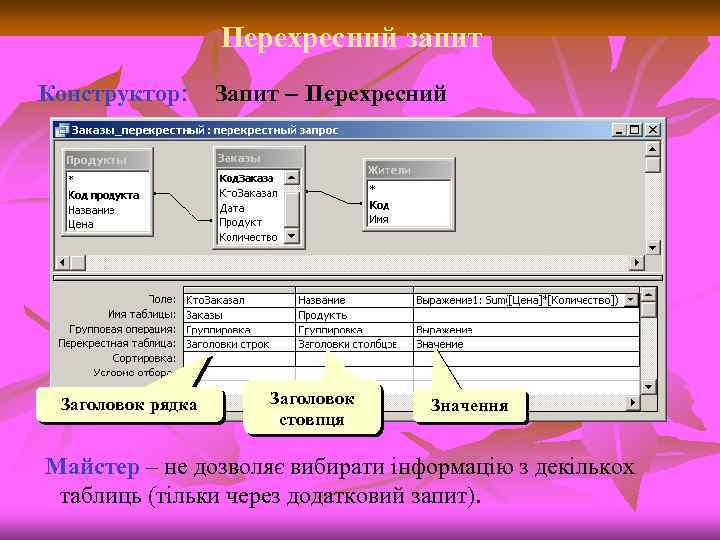Click the КтоЗаказал cell in Поле row
The image size is (720, 540).
click(x=239, y=300)
